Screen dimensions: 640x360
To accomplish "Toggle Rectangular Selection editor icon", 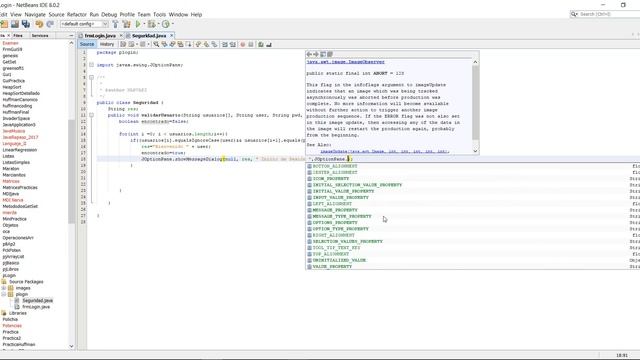I will 188,44.
